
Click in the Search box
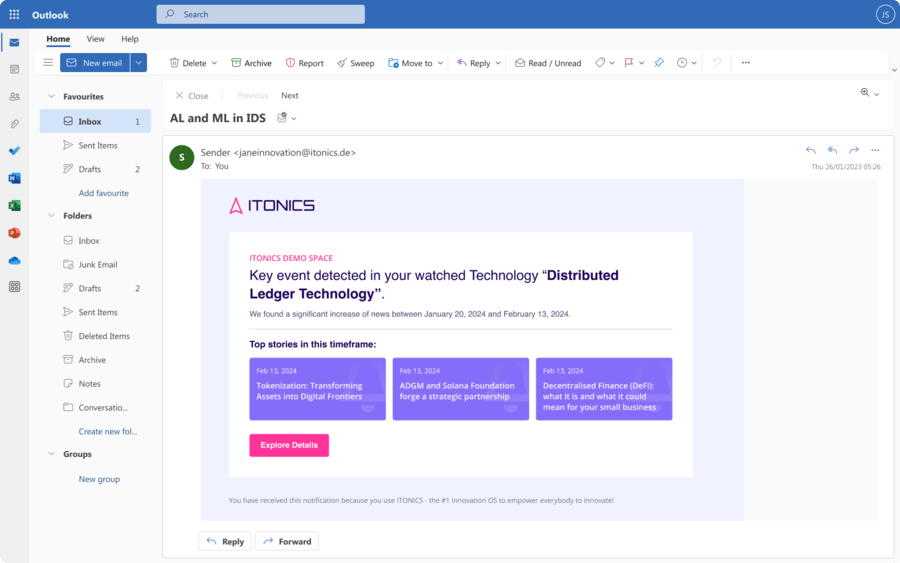(261, 14)
